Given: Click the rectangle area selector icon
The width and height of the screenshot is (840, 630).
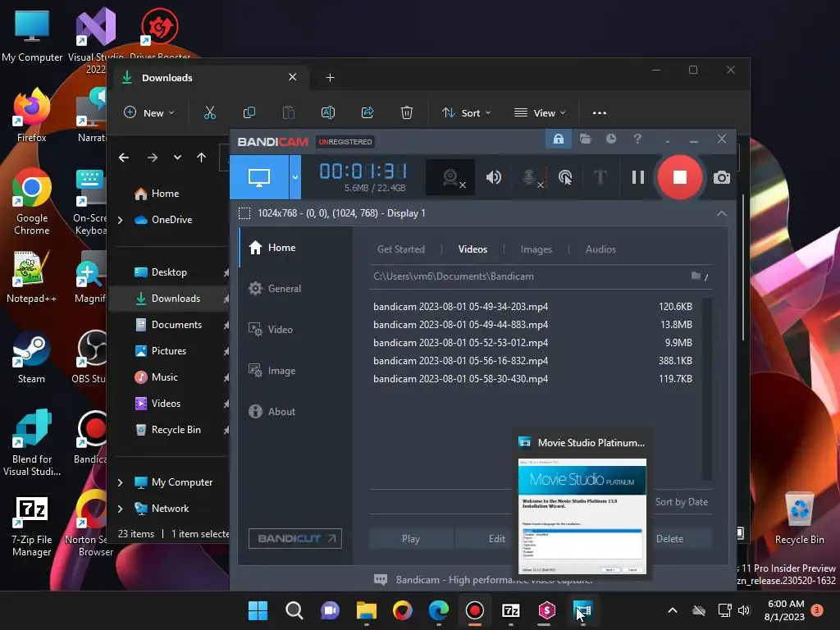Looking at the screenshot, I should point(244,213).
